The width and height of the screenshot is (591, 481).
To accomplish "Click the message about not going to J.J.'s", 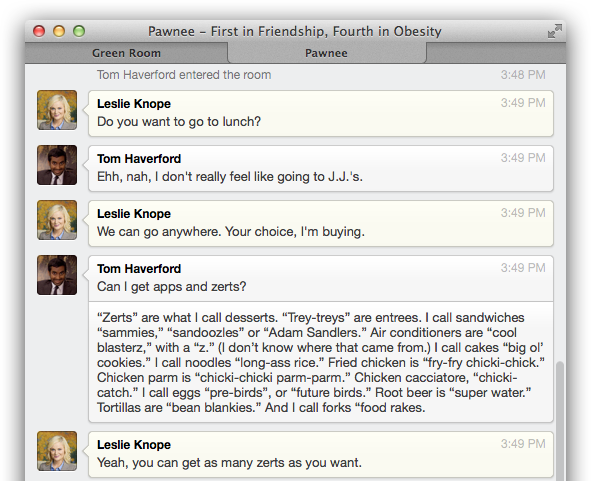I will click(x=230, y=176).
